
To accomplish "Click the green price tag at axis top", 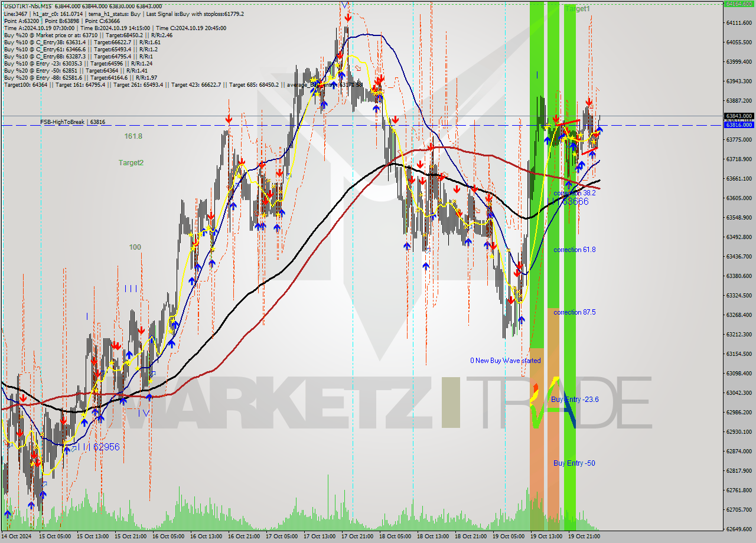I will 738,4.
